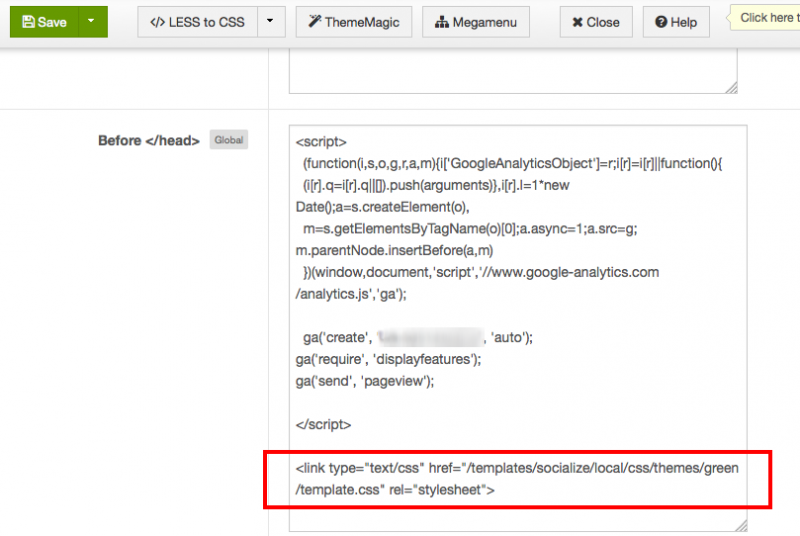Open the Save options dropdown arrow
Screen dimensions: 800x536
(x=93, y=22)
